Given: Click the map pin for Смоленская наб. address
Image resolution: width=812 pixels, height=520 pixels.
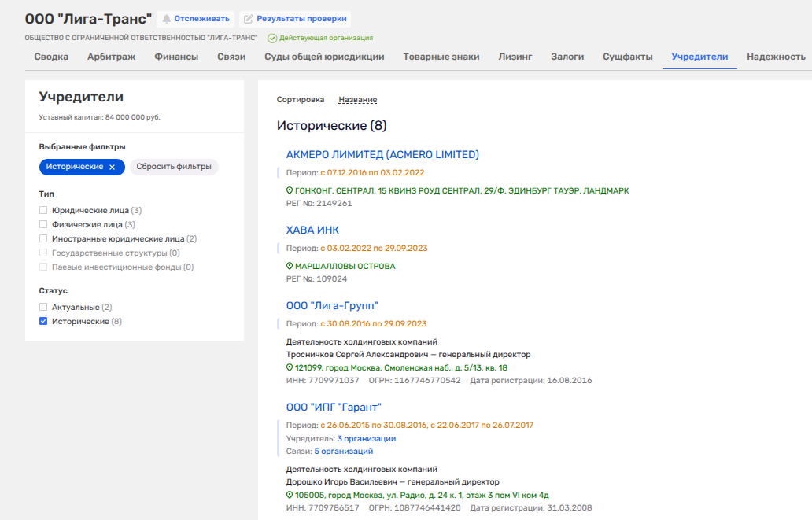Looking at the screenshot, I should pyautogui.click(x=290, y=367).
